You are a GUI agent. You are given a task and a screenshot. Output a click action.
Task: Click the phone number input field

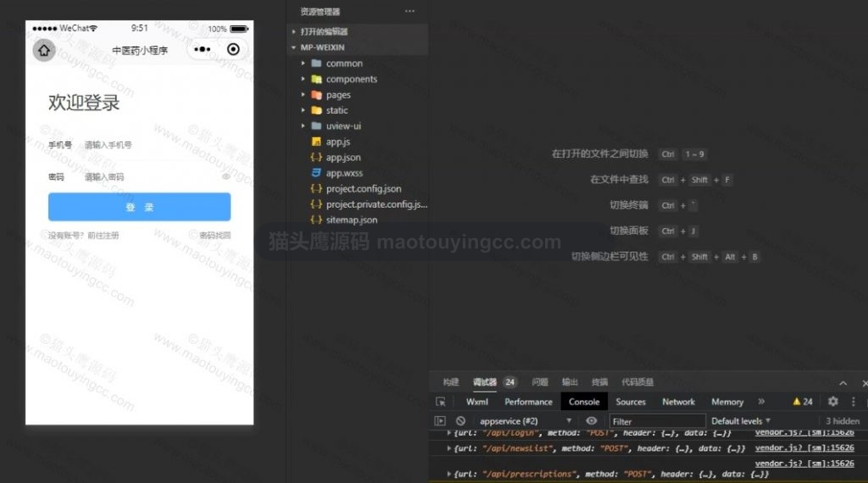[x=155, y=145]
